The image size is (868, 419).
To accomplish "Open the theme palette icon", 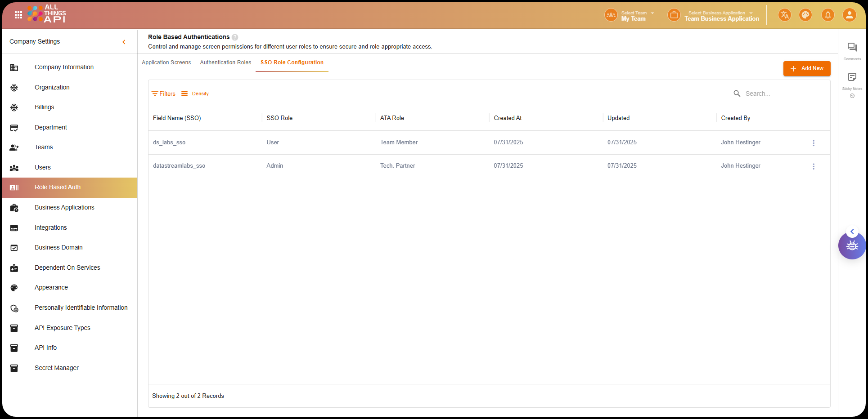I will click(x=805, y=15).
